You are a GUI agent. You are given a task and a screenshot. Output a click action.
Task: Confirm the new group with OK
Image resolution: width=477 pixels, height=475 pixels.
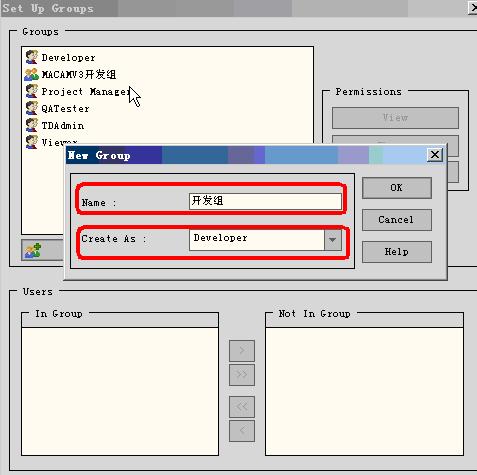coord(397,188)
